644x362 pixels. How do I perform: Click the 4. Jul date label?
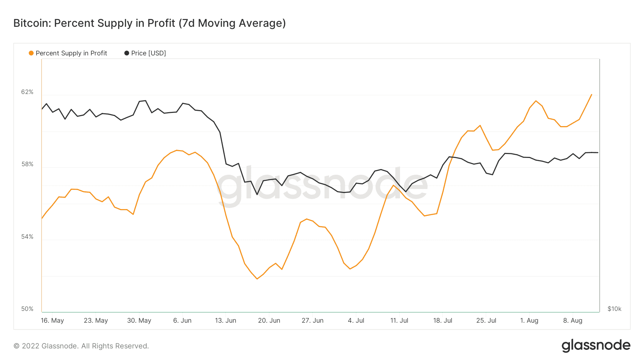tap(356, 321)
